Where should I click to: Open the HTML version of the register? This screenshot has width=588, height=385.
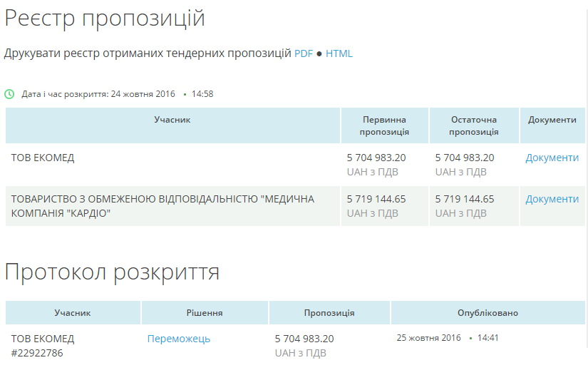coord(339,53)
